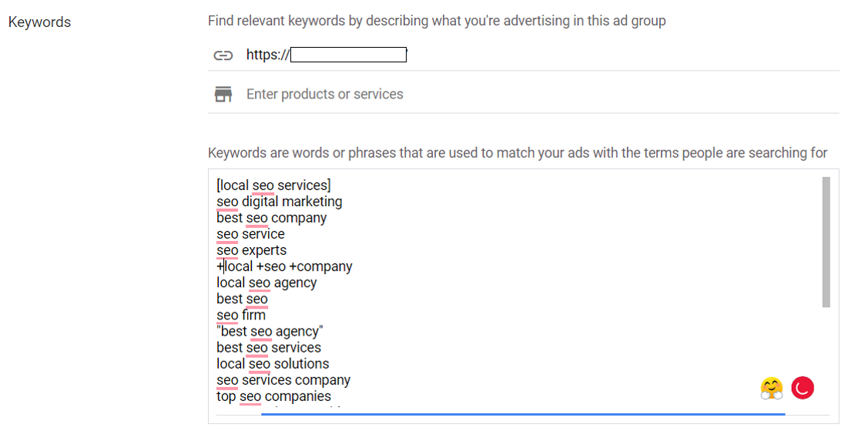The height and width of the screenshot is (431, 868).
Task: Click the red circular Grammarly-style icon
Action: [x=803, y=389]
